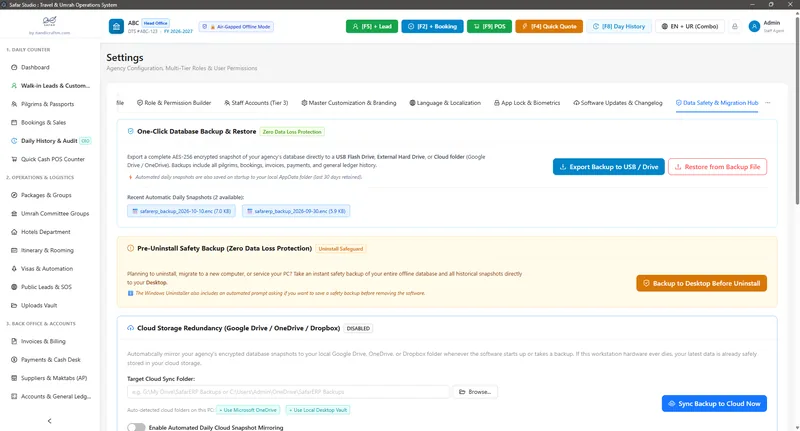Viewport: 800px width, 431px height.
Task: Select snapshot safarerp_backup_2026-10-10.enc
Action: 181,211
